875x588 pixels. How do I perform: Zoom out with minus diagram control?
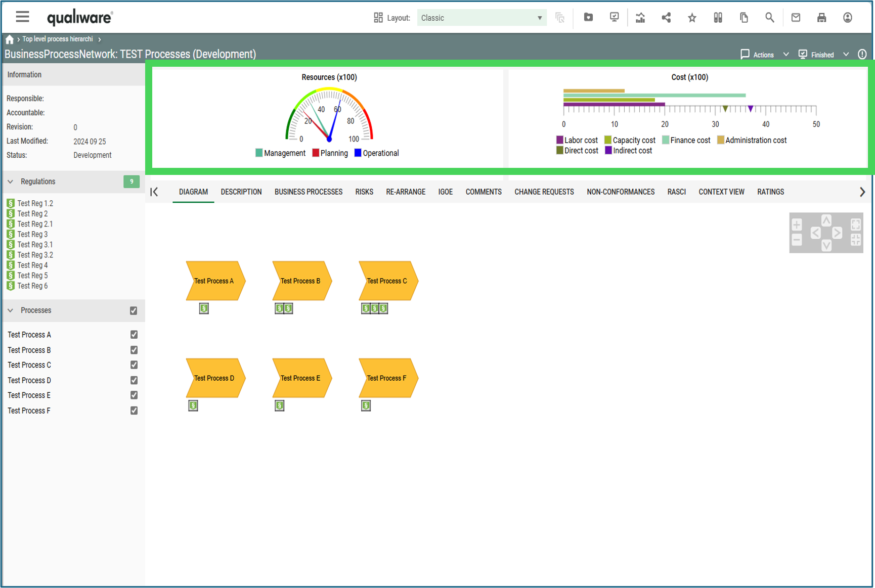point(797,240)
